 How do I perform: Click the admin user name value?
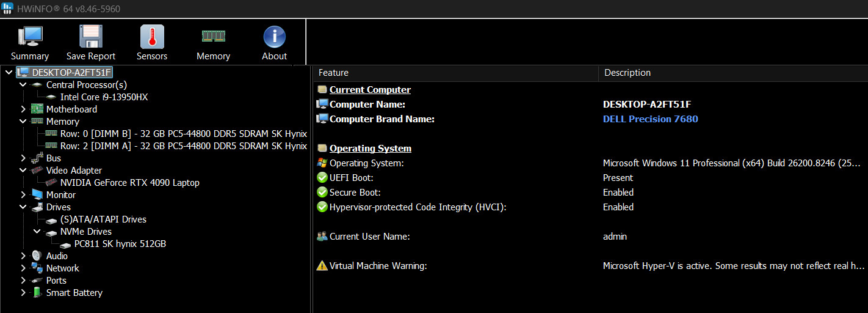pyautogui.click(x=615, y=237)
